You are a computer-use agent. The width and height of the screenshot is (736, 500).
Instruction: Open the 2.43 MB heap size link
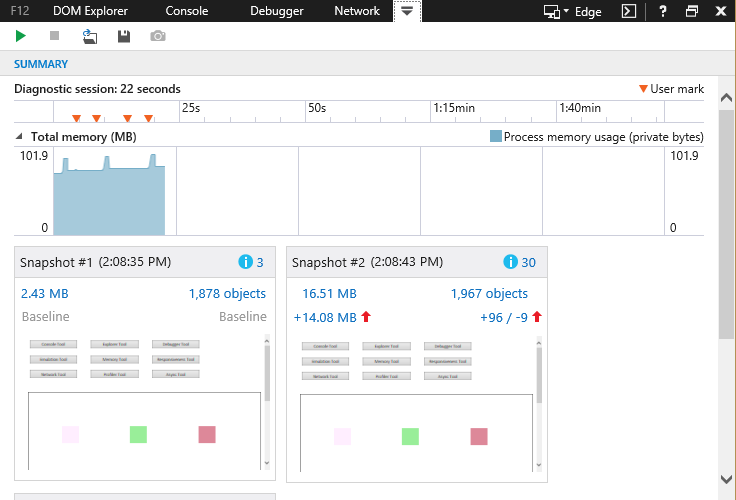45,294
